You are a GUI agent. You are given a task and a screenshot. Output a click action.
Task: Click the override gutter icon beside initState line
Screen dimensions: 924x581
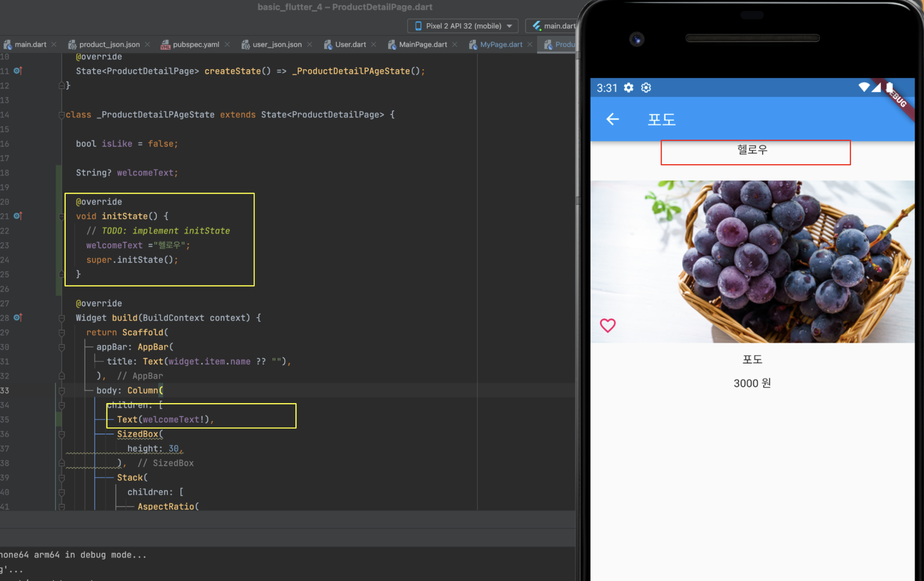(x=18, y=216)
